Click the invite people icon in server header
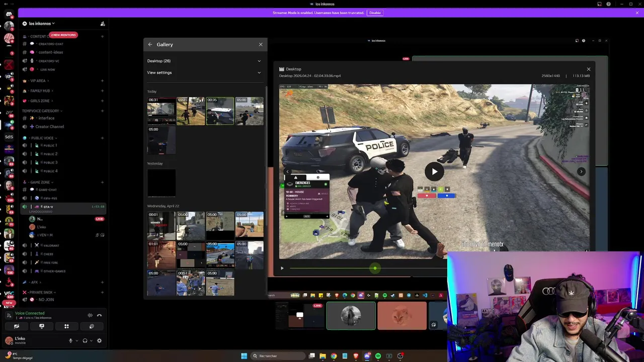644x362 pixels. pyautogui.click(x=103, y=24)
